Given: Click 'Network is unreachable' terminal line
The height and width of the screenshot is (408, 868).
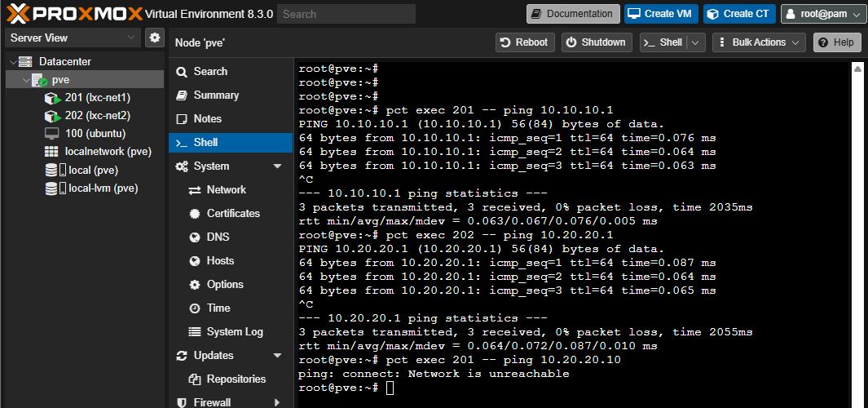Looking at the screenshot, I should tap(488, 374).
